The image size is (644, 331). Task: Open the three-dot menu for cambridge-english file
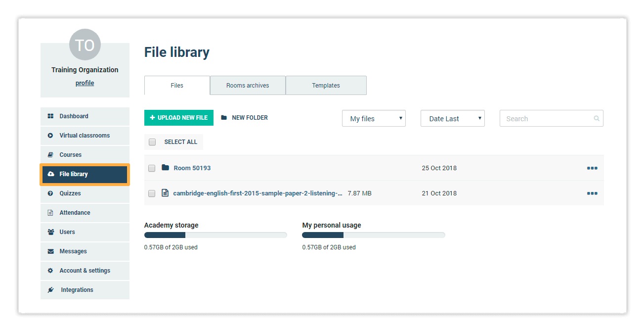592,193
